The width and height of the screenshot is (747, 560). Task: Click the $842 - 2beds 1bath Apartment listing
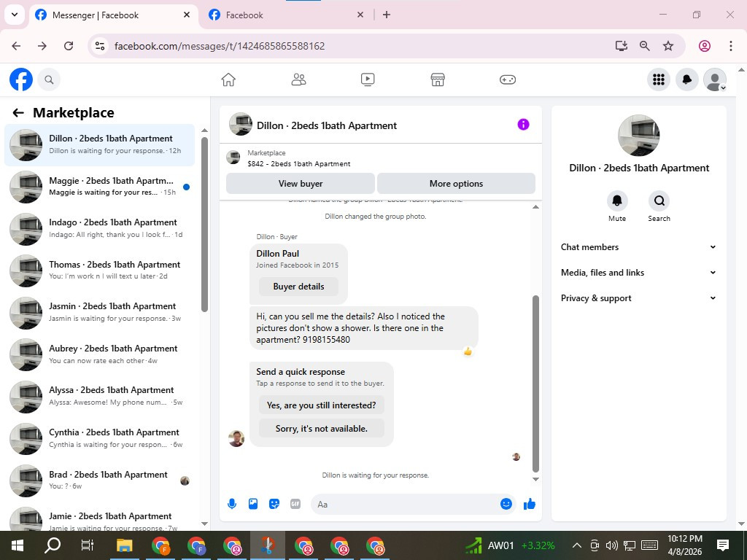[298, 164]
